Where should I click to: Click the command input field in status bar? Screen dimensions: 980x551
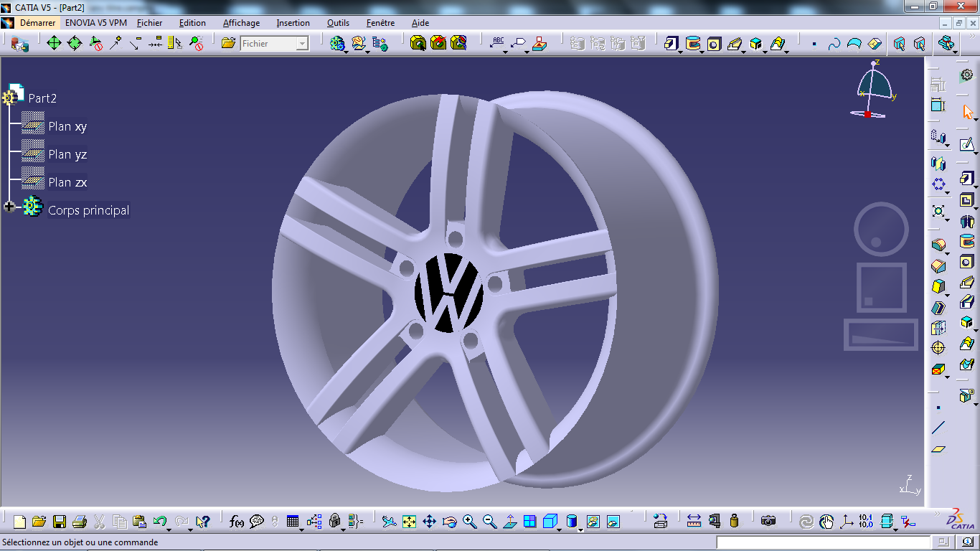[x=824, y=542]
